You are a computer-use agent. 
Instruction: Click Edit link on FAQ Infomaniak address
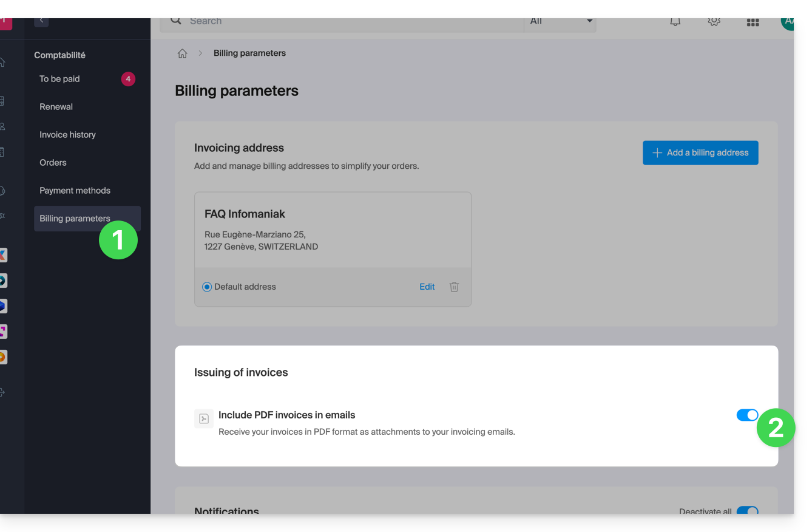pos(427,287)
